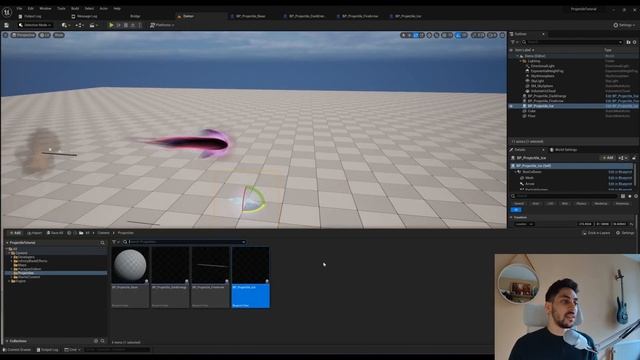Open the Perspective view mode dropdown

(23, 36)
